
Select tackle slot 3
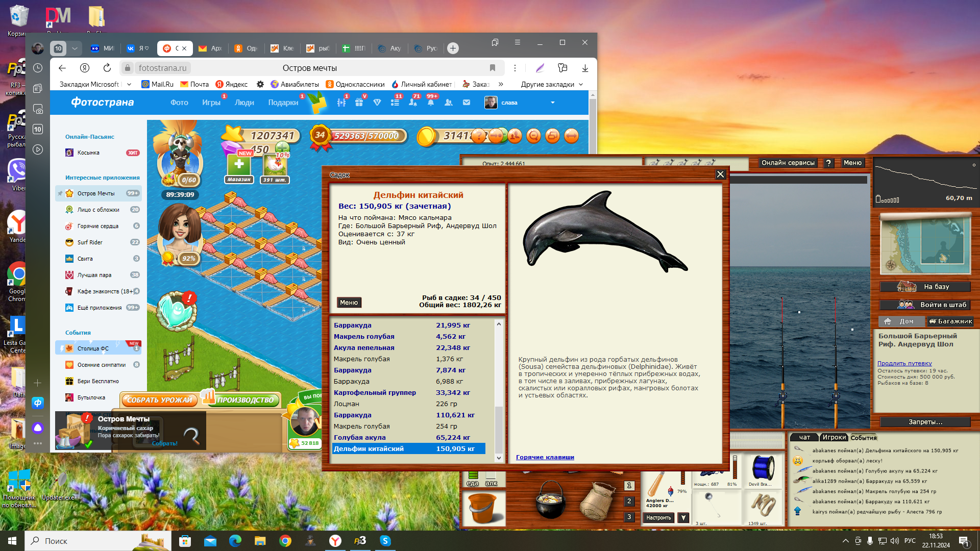629,517
